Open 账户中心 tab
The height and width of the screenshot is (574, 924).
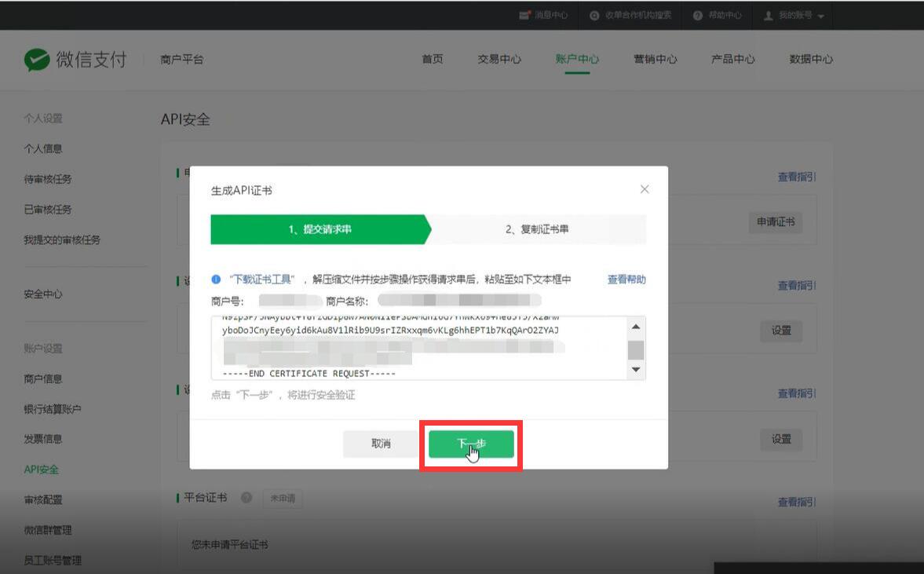tap(577, 59)
